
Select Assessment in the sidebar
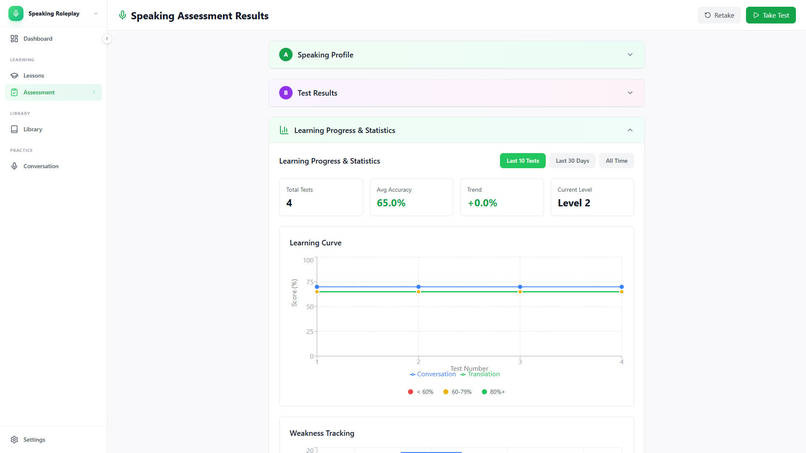[x=53, y=93]
